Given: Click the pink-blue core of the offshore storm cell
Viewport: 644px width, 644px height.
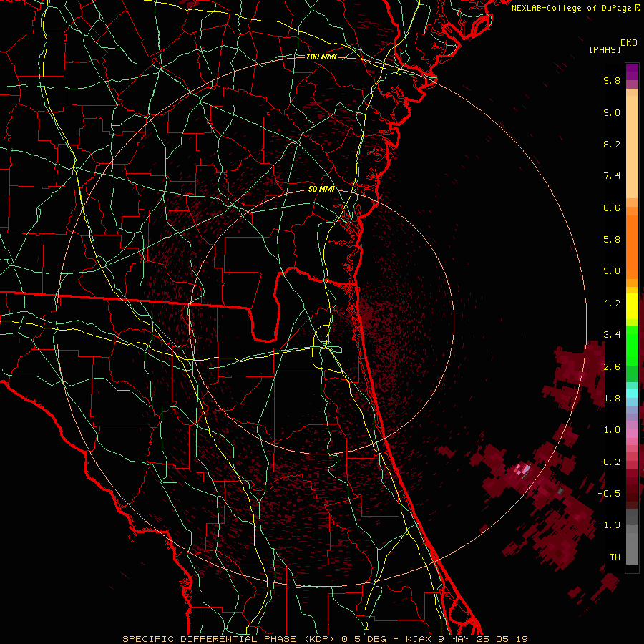Looking at the screenshot, I should tap(523, 469).
